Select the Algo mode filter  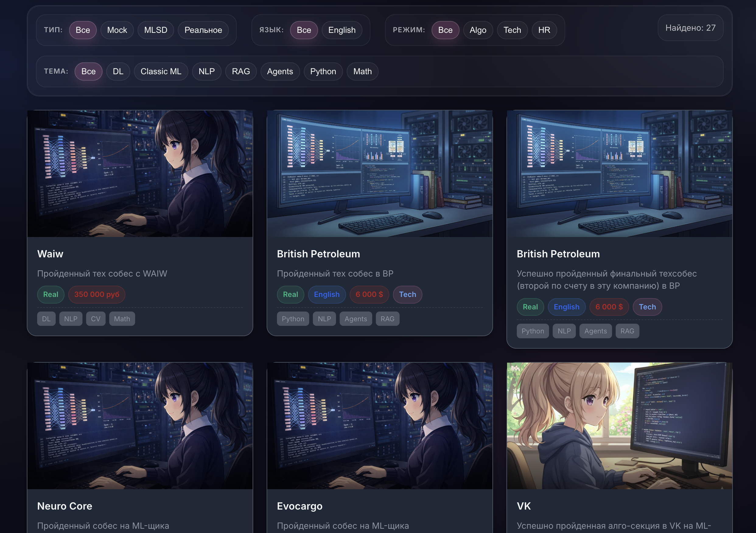[478, 30]
